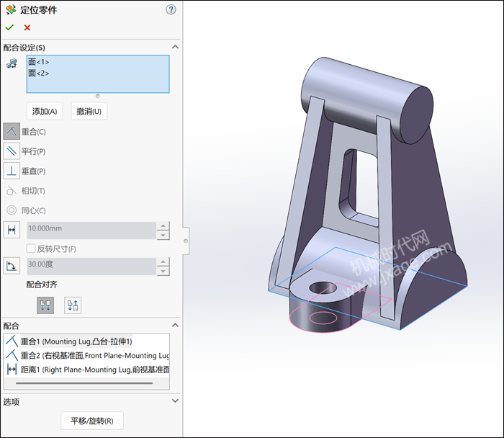Enable the 反转尺寸 flip dimension checkbox
This screenshot has width=504, height=438.
(31, 249)
